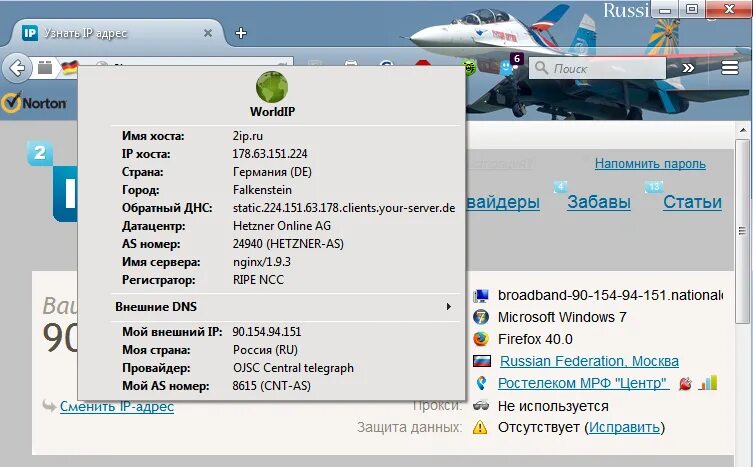This screenshot has height=467, width=753.
Task: Click the AS number 24940 (HETZNER-AS)
Action: [x=288, y=244]
